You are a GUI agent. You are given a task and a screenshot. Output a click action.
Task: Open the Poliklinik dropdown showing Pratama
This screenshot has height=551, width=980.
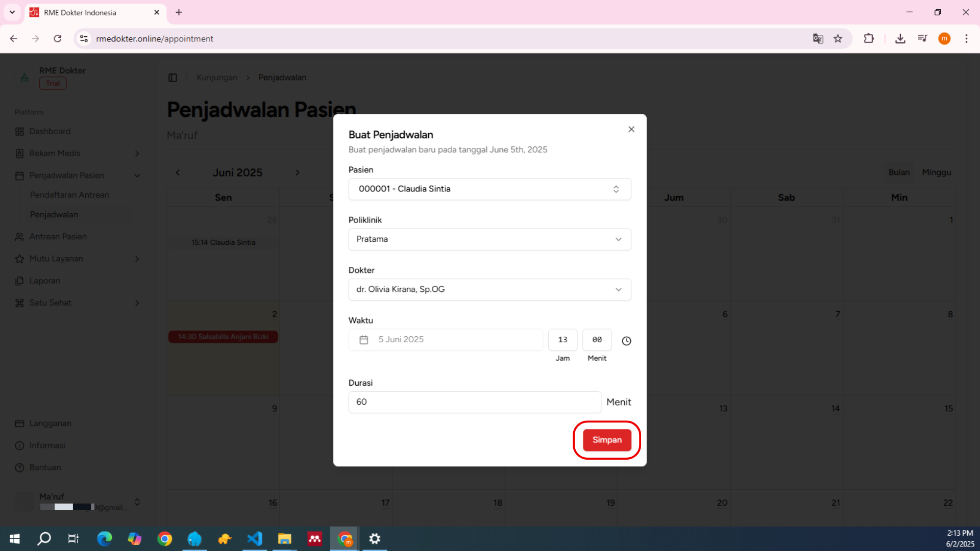pyautogui.click(x=489, y=239)
